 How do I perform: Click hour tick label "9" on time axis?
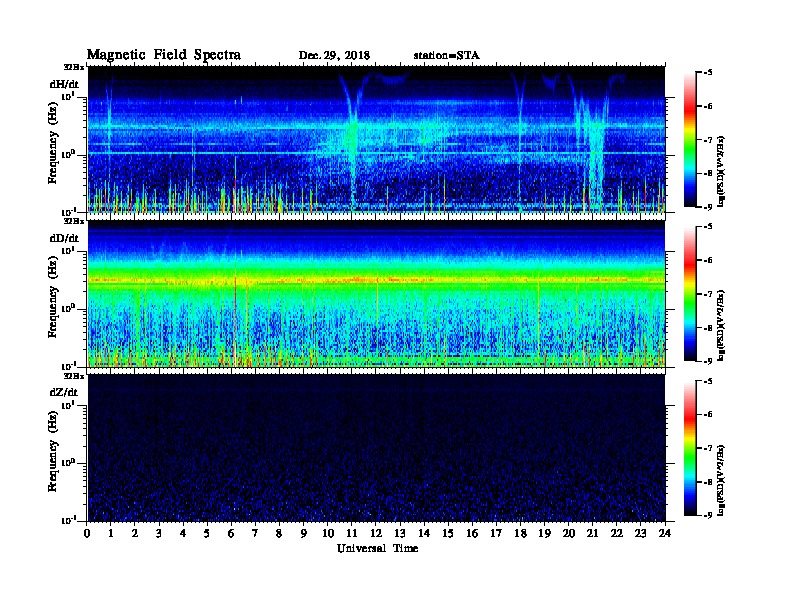pyautogui.click(x=304, y=533)
